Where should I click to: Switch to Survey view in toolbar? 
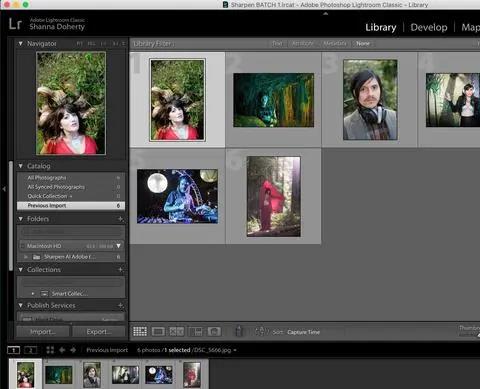click(196, 331)
